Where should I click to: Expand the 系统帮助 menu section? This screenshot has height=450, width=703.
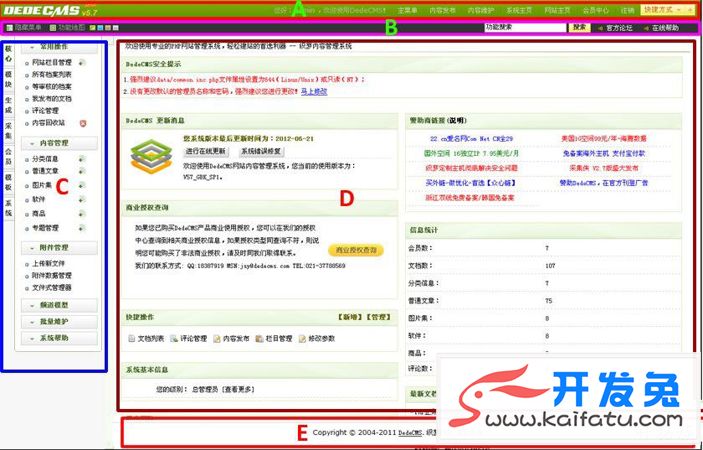(x=59, y=338)
